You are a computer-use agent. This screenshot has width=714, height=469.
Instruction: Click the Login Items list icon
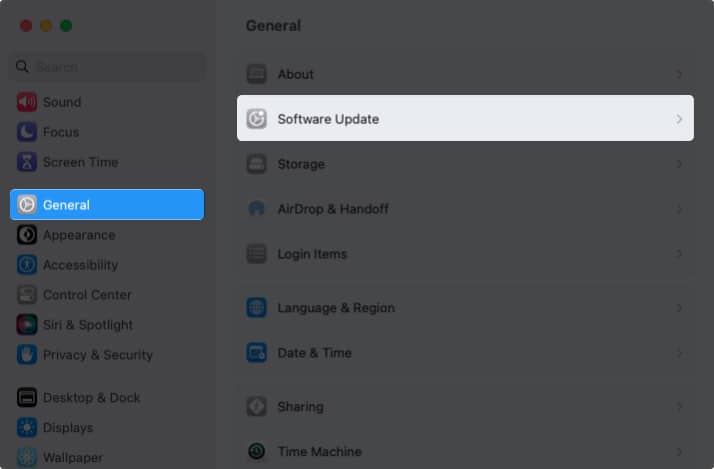256,254
